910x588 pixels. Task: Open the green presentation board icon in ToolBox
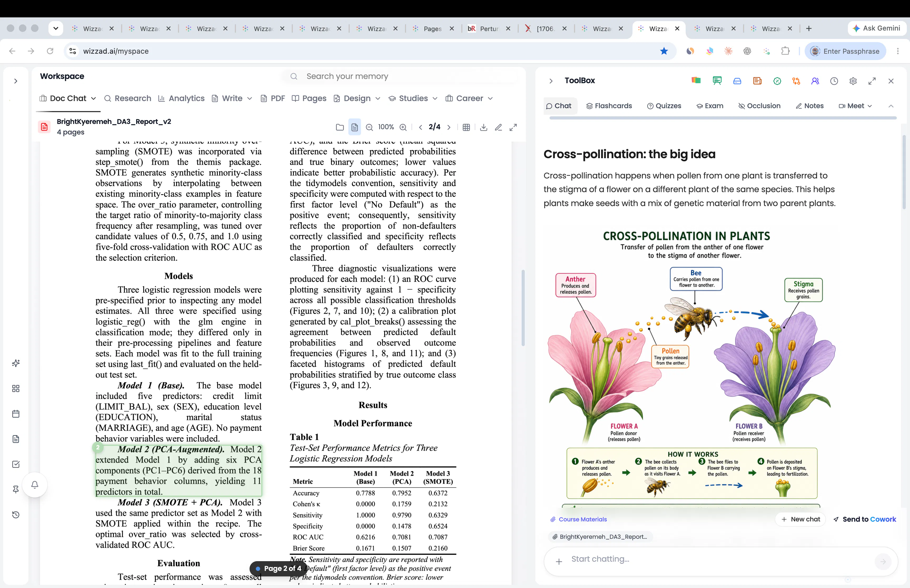(717, 81)
